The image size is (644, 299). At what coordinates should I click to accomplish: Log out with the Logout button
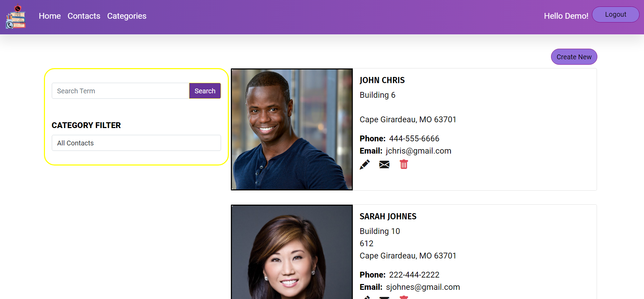point(615,15)
